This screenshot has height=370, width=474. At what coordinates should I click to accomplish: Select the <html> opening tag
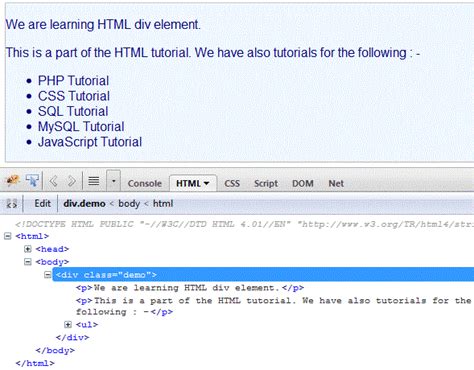32,236
